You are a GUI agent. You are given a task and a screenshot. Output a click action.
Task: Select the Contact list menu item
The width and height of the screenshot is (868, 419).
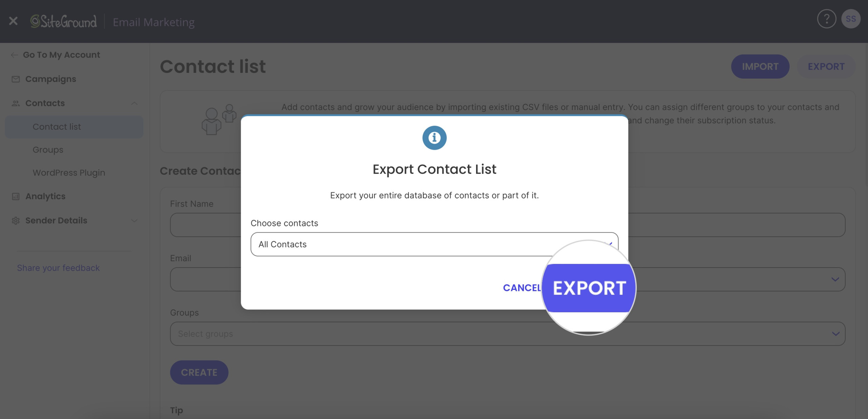tap(57, 126)
